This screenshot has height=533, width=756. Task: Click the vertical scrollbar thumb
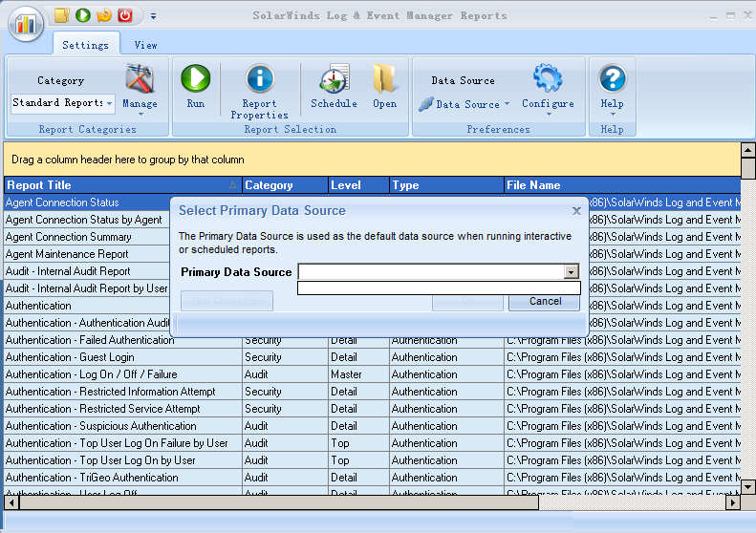point(747,168)
